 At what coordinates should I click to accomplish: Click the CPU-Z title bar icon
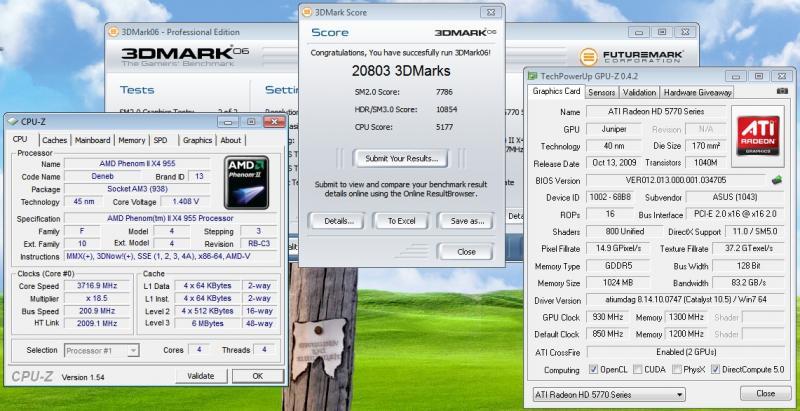tap(13, 121)
